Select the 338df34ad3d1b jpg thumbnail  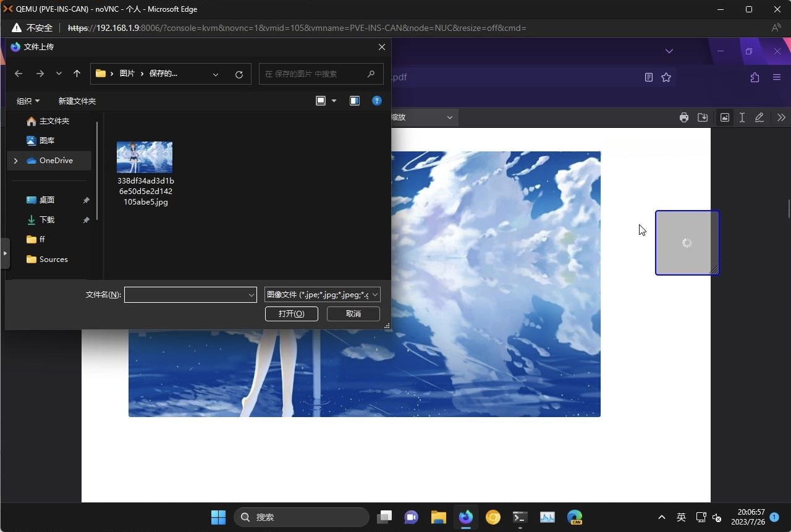tap(145, 158)
